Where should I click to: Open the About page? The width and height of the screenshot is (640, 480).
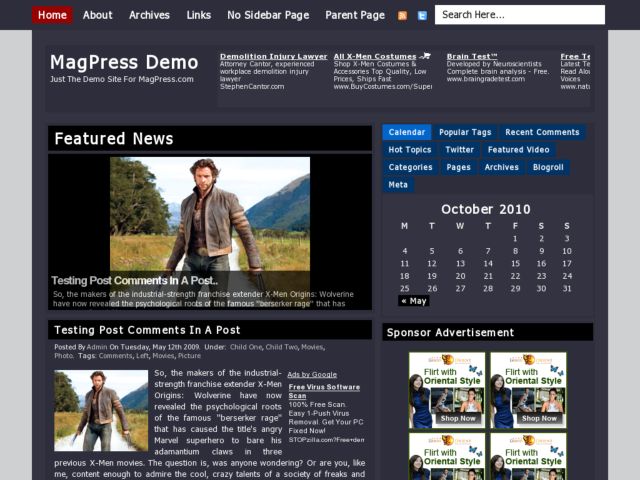click(x=98, y=15)
